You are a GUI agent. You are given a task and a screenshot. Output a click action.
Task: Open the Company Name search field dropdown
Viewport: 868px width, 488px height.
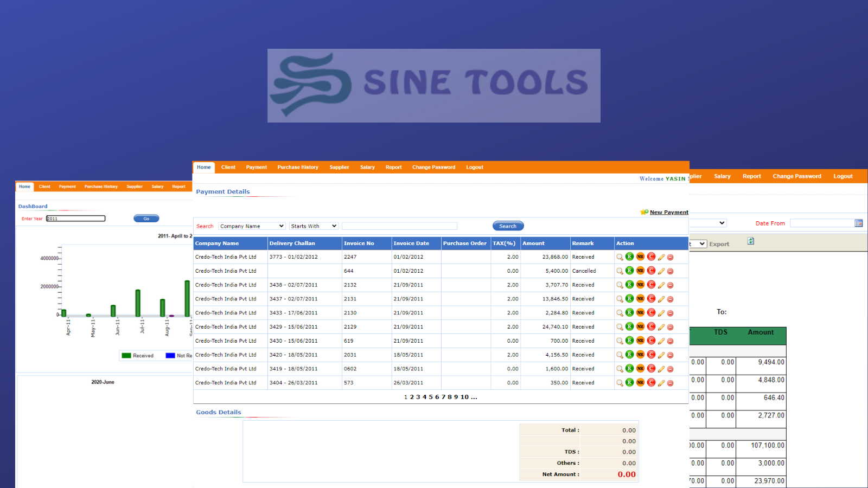(x=252, y=226)
